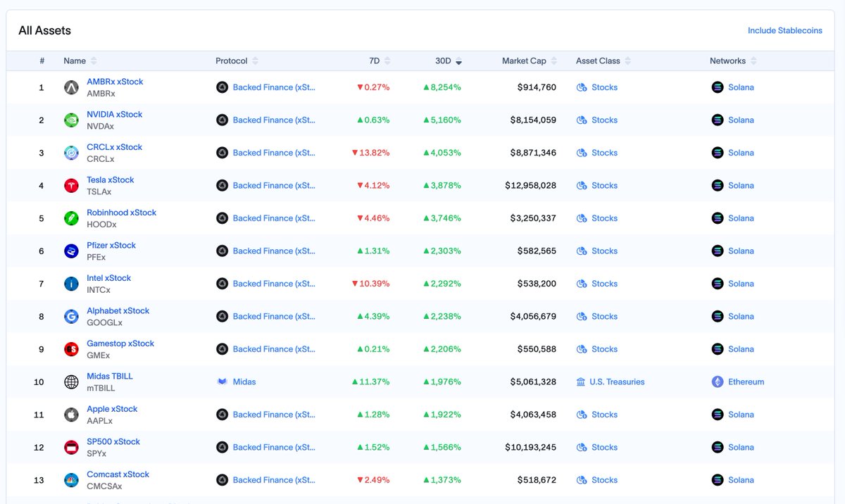Click the Midas protocol logo icon
This screenshot has height=504, width=845.
point(222,382)
